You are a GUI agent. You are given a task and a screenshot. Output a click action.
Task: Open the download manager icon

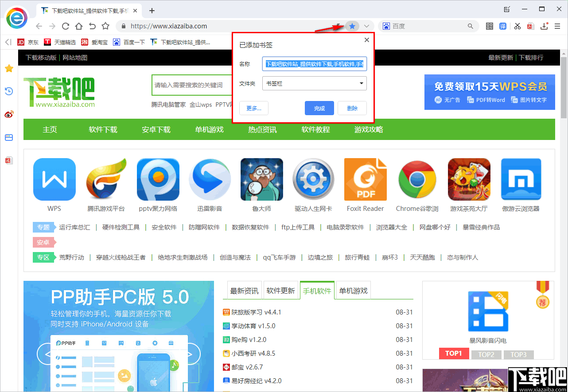(x=544, y=26)
